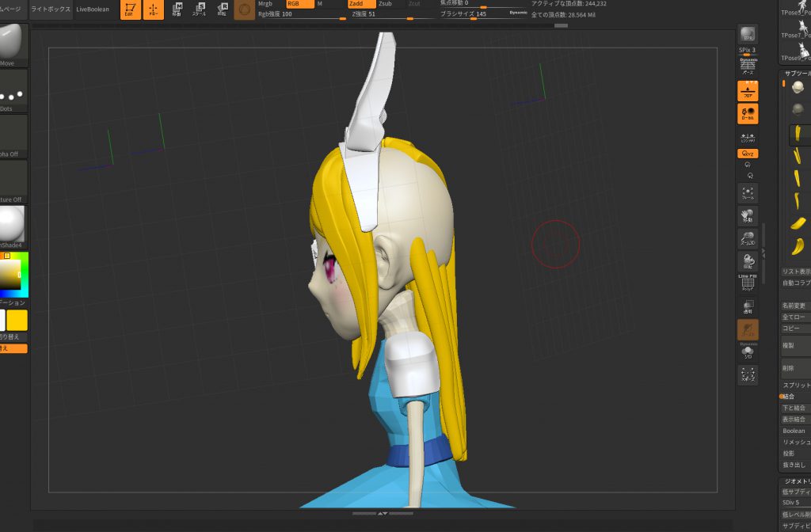Select the yellow main color swatch
The height and width of the screenshot is (532, 811).
17,320
